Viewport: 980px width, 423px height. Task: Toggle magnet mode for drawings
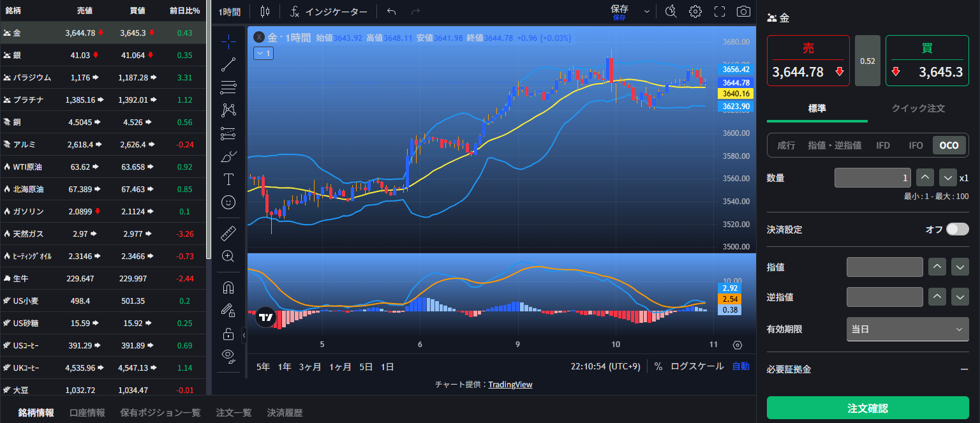[228, 288]
